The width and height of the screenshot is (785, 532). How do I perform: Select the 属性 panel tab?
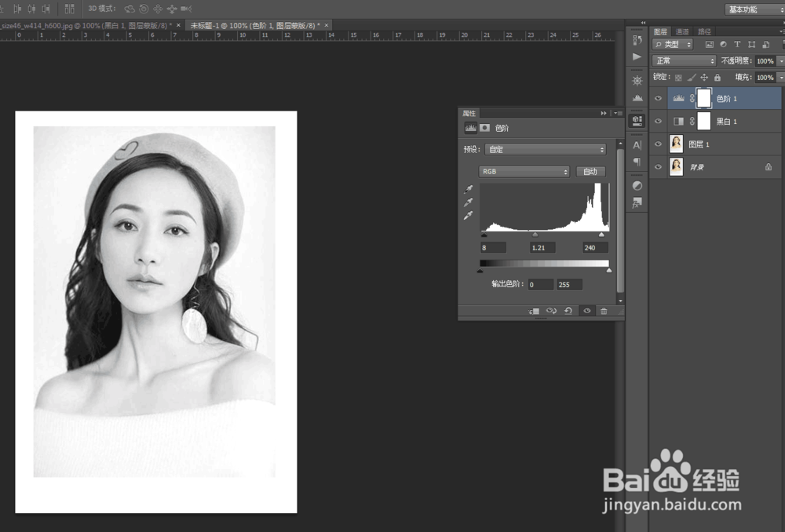coord(469,113)
